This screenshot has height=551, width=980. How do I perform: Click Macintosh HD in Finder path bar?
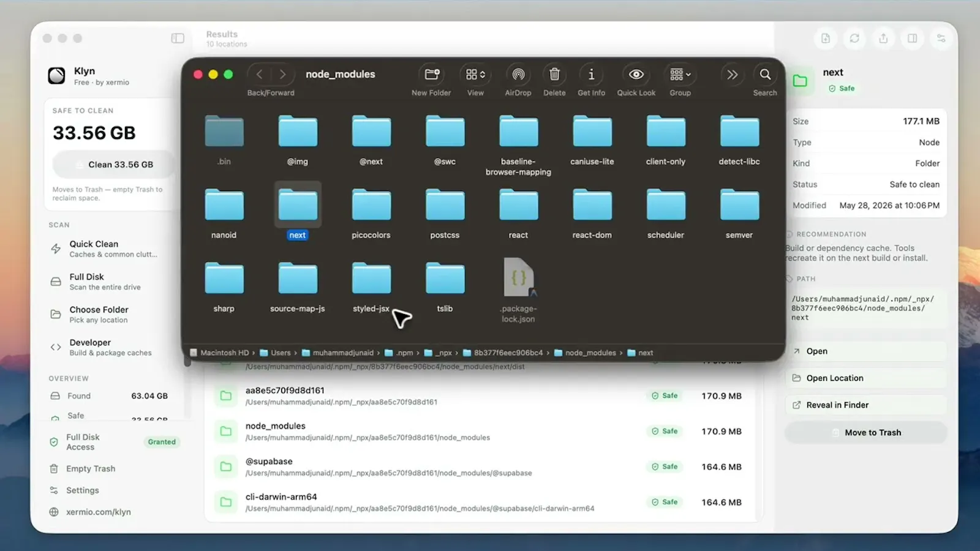pyautogui.click(x=219, y=353)
